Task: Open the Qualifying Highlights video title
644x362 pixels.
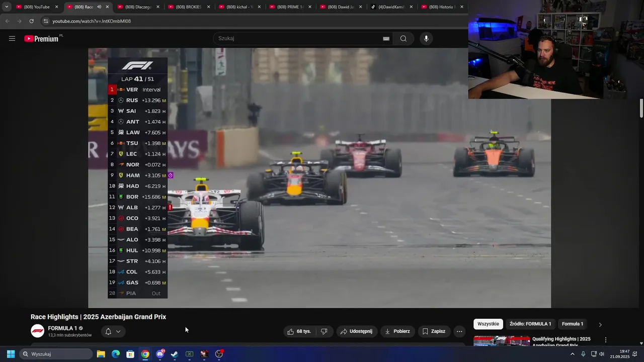Action: [561, 342]
